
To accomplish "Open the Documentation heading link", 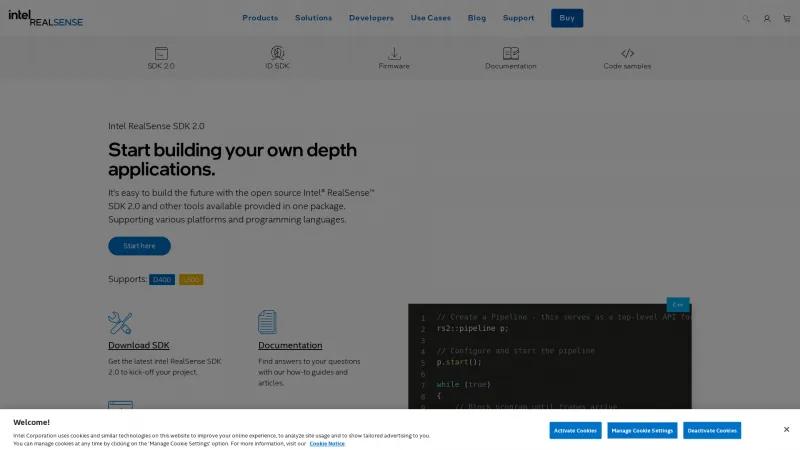I will (290, 345).
